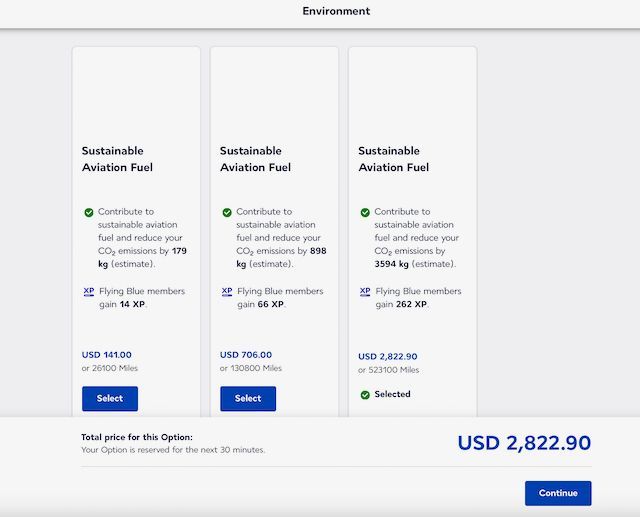Click third Sustainable Aviation Fuel card title
Viewport: 640px width, 517px height.
[393, 159]
